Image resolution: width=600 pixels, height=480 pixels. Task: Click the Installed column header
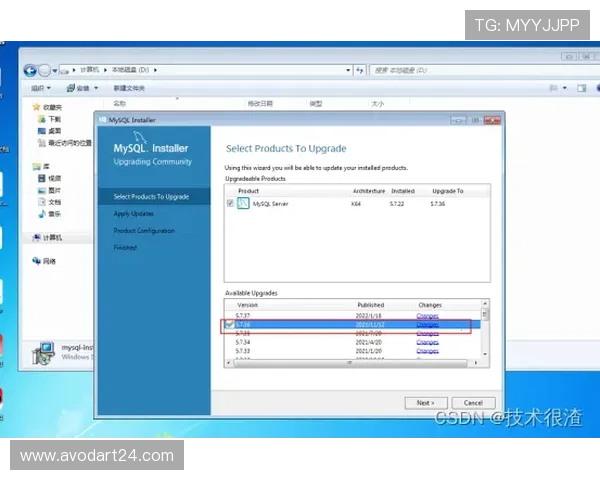(x=403, y=191)
